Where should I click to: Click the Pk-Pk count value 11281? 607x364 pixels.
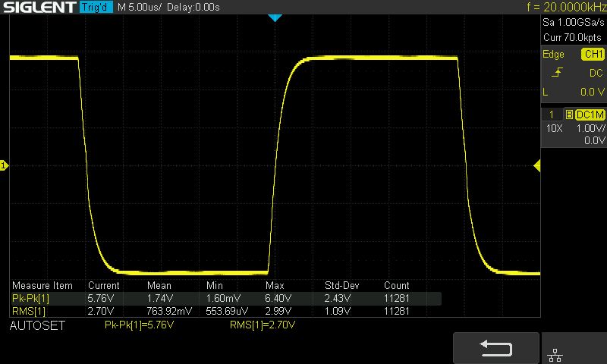[x=396, y=298]
